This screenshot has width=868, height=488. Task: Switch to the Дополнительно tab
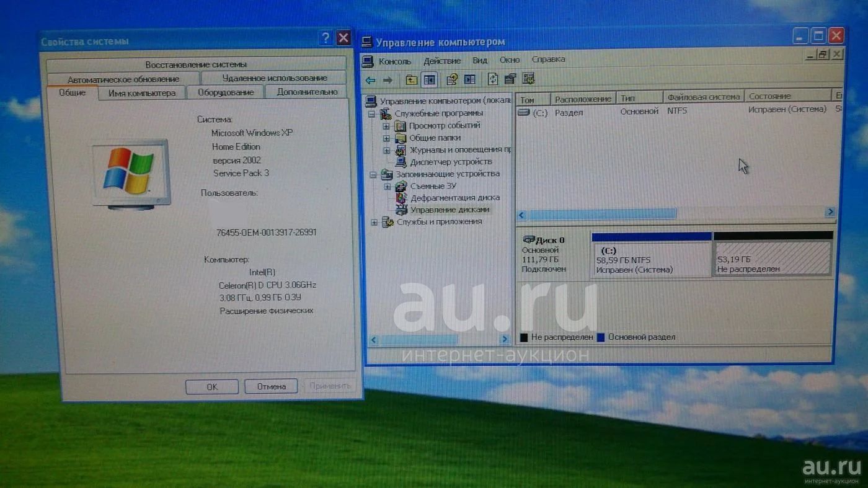click(x=306, y=92)
